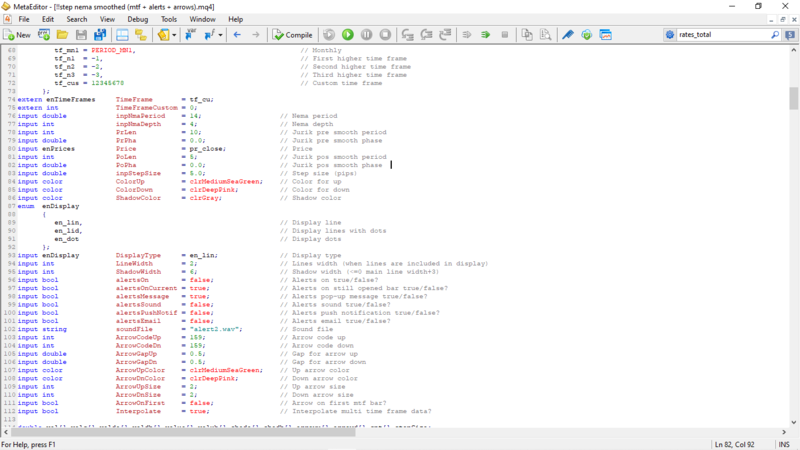Open the File menu
The height and width of the screenshot is (450, 800).
[x=24, y=19]
